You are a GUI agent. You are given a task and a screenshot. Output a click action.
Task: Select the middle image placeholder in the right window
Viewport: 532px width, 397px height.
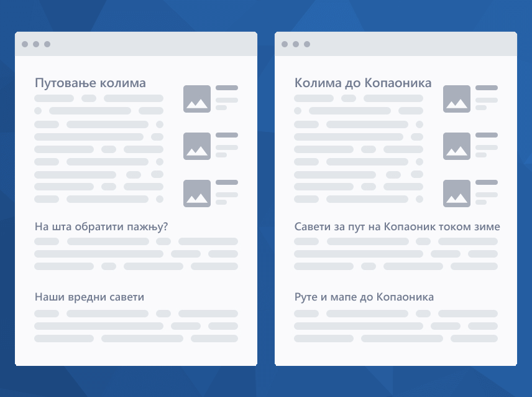point(456,146)
